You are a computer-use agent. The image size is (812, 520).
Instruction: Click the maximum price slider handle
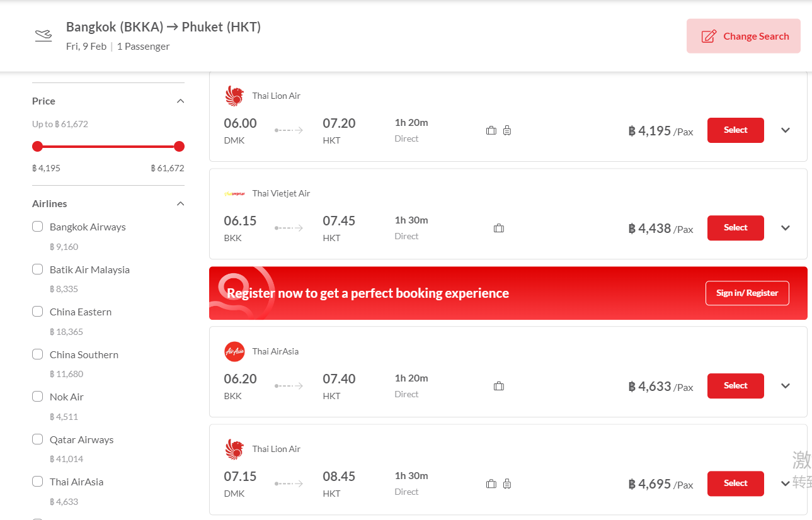[x=179, y=147]
